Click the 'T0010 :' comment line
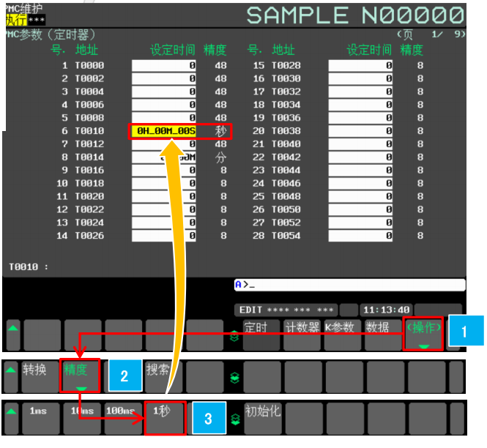Image resolution: width=487 pixels, height=448 pixels. [29, 266]
